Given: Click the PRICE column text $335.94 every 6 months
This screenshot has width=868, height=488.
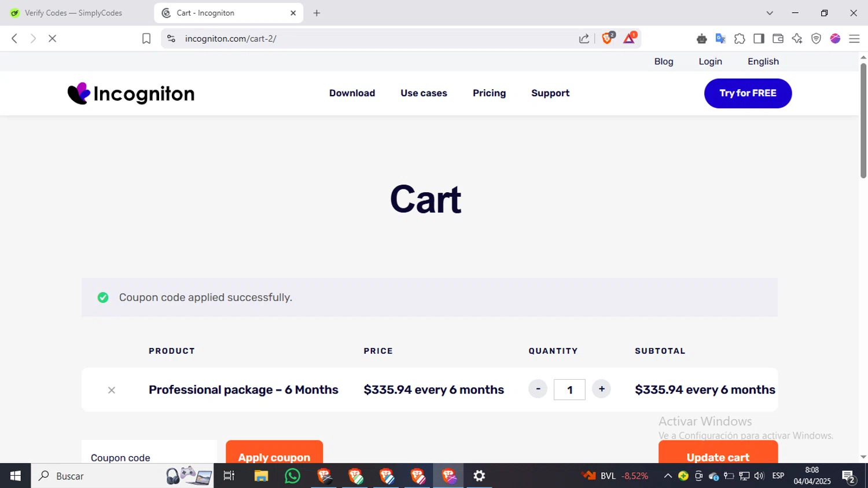Looking at the screenshot, I should coord(434,390).
